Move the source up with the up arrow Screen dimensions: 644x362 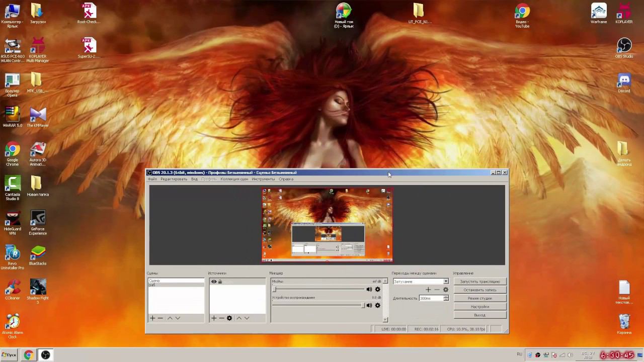[239, 318]
